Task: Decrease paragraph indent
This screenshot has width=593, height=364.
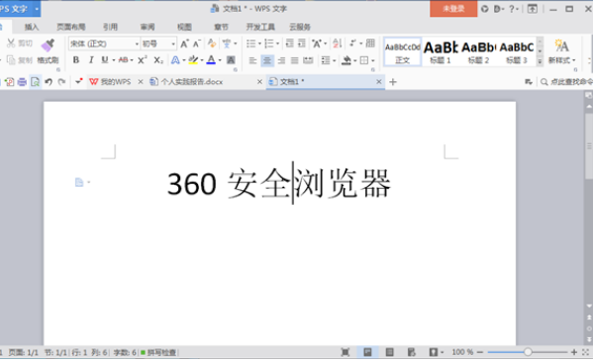Action: pos(289,44)
